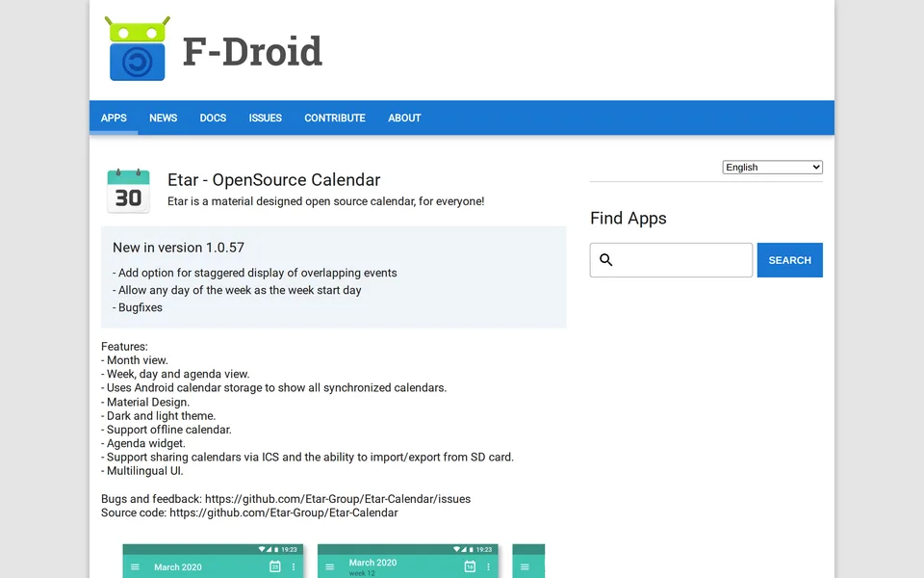Click the 'Find Apps' heading

tap(629, 219)
